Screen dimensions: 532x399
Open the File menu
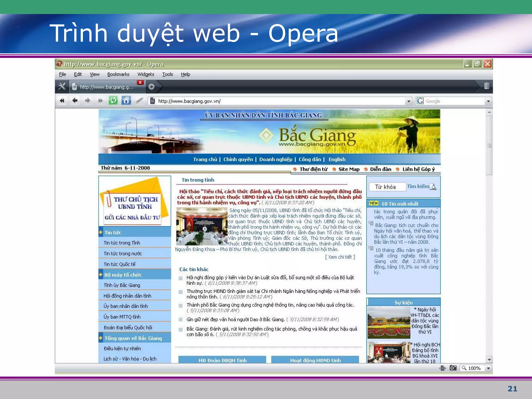coord(62,74)
